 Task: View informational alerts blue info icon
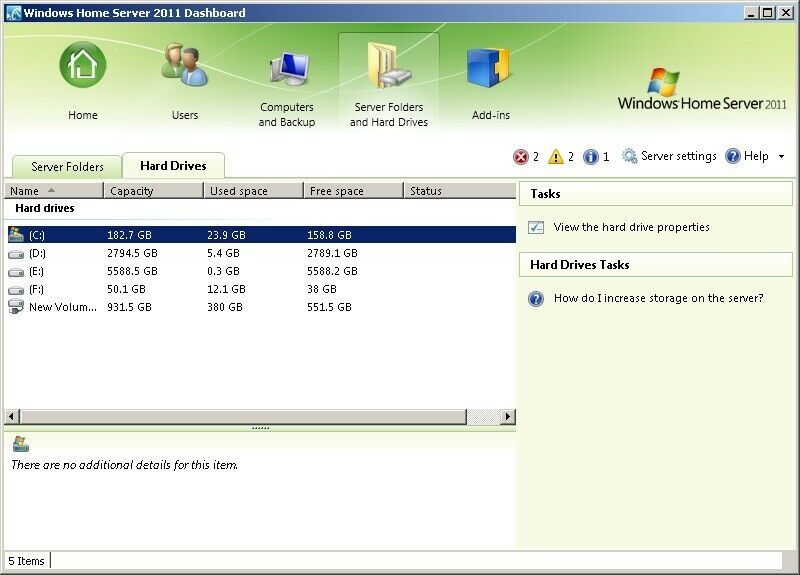coord(591,157)
